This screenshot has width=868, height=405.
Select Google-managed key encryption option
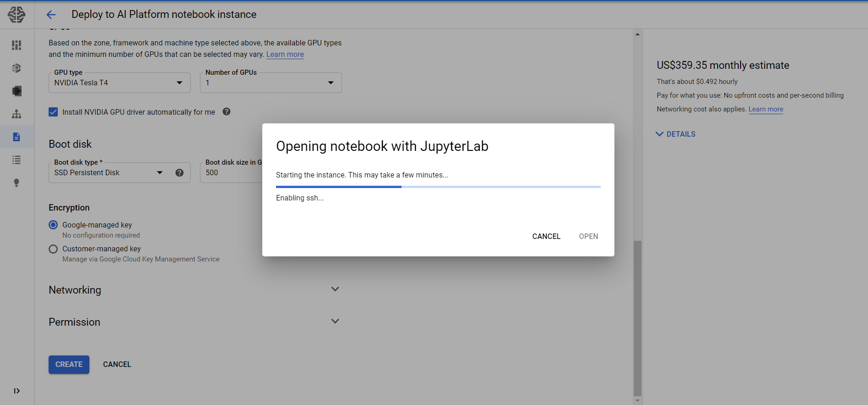pyautogui.click(x=53, y=225)
